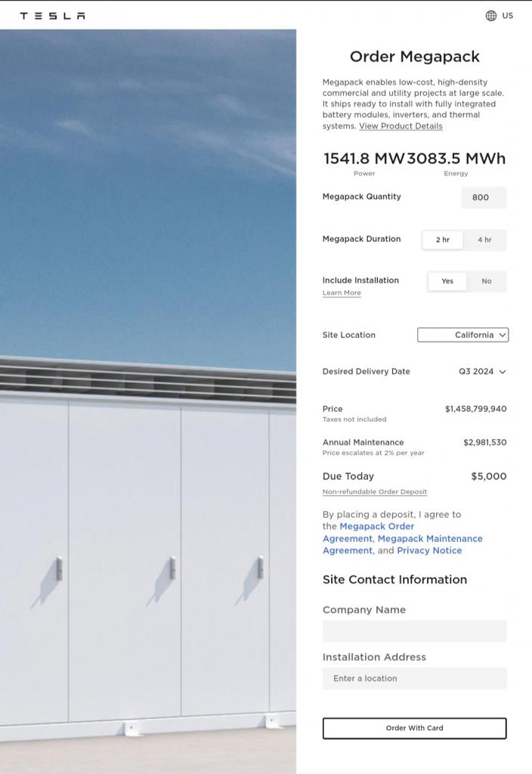This screenshot has width=532, height=774.
Task: Choose Yes for Include Installation
Action: point(447,281)
